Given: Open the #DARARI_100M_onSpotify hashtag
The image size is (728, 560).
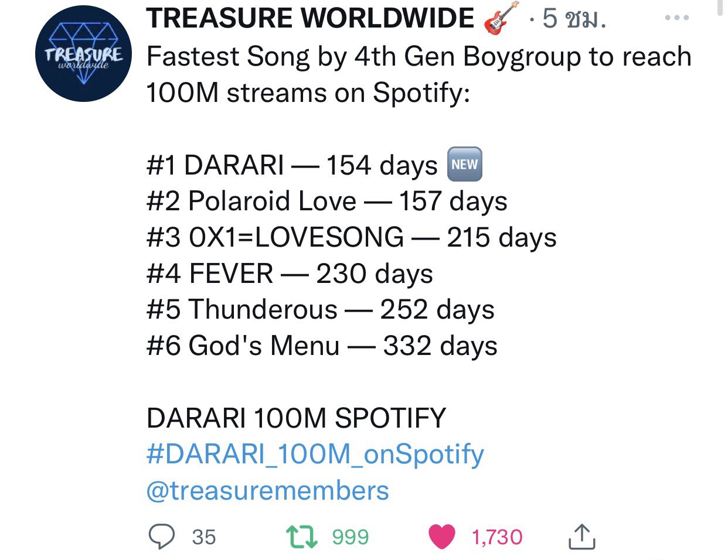Looking at the screenshot, I should [x=315, y=455].
